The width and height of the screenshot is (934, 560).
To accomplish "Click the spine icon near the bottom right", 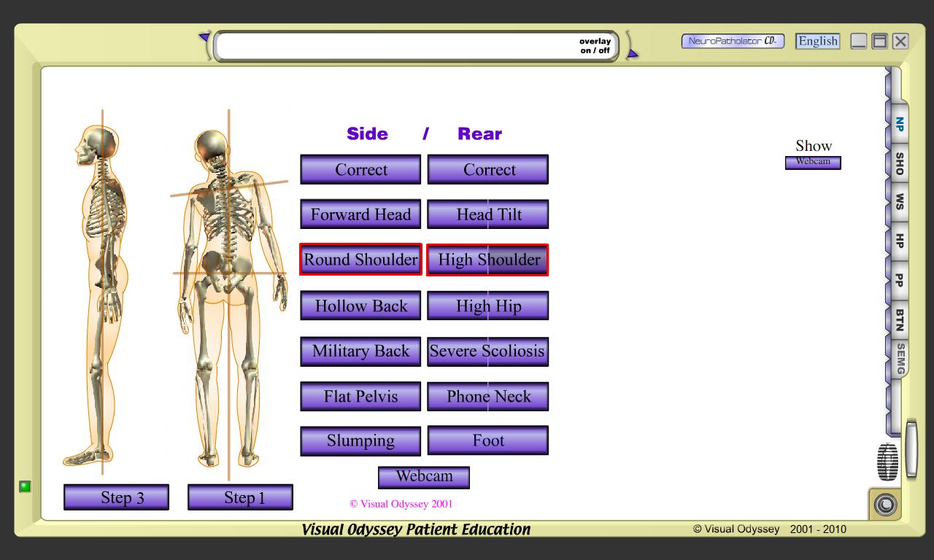I will pos(887,462).
